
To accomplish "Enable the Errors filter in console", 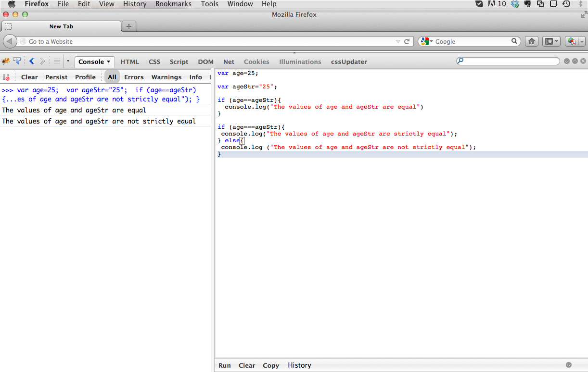I will (x=134, y=77).
